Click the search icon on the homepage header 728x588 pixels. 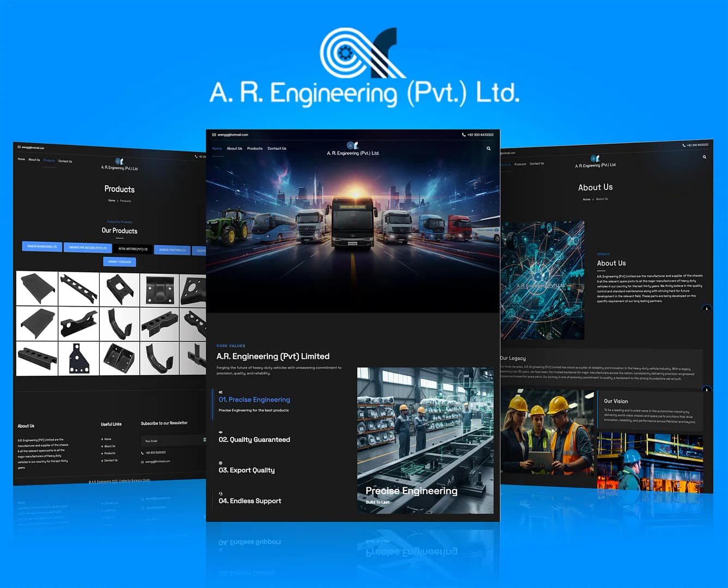(x=488, y=149)
